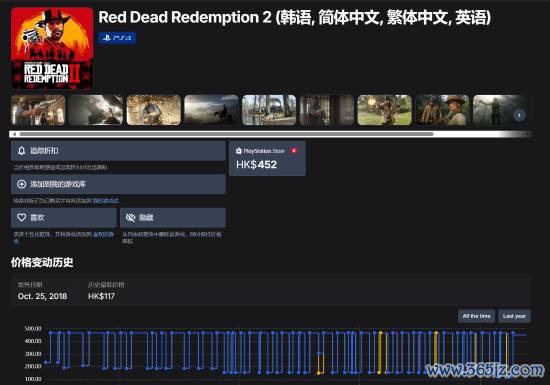Click the scrollbar left arrow under thumbnails

tap(14, 134)
